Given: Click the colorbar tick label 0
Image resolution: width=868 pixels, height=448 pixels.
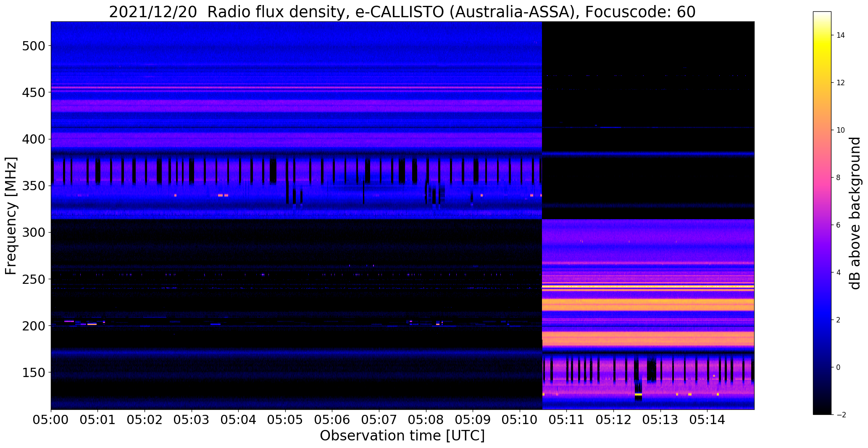Looking at the screenshot, I should [x=839, y=367].
